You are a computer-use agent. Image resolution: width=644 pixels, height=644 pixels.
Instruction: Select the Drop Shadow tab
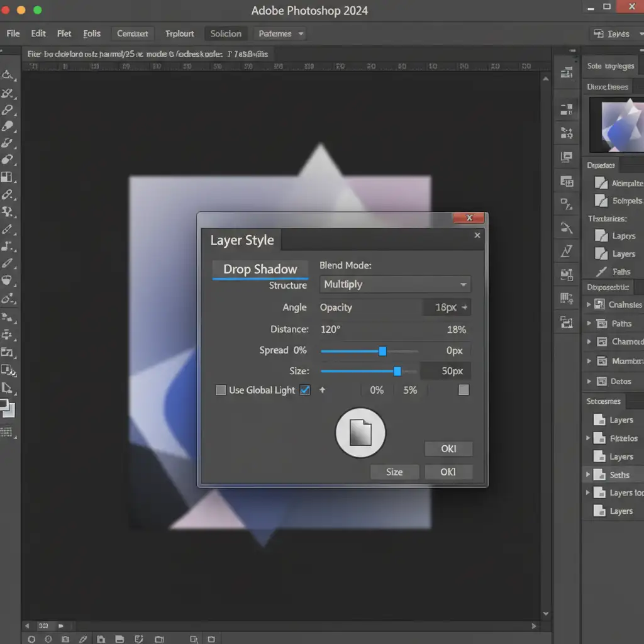pos(260,269)
